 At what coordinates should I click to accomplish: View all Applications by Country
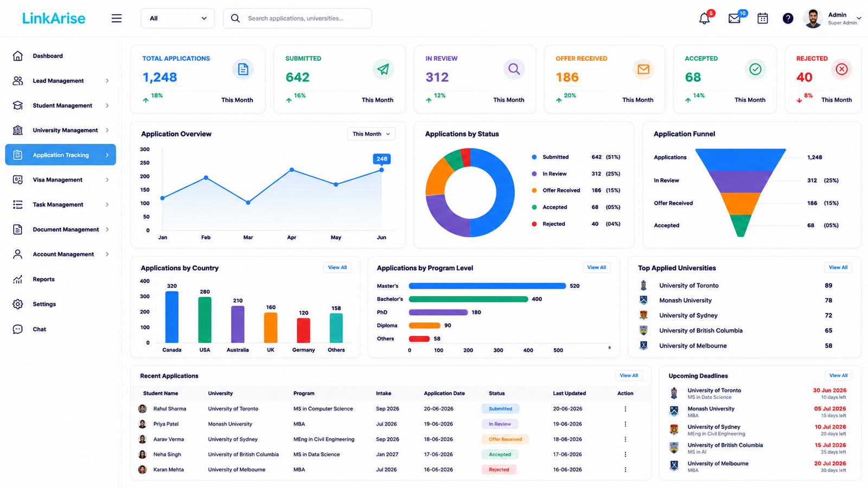[x=337, y=267]
